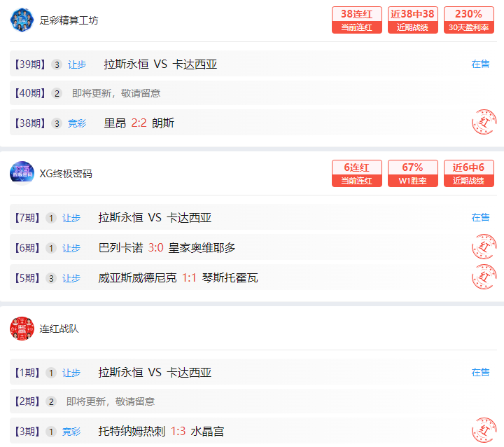Click the number 1 badge in 6期 row
This screenshot has height=447, width=504.
pos(51,248)
